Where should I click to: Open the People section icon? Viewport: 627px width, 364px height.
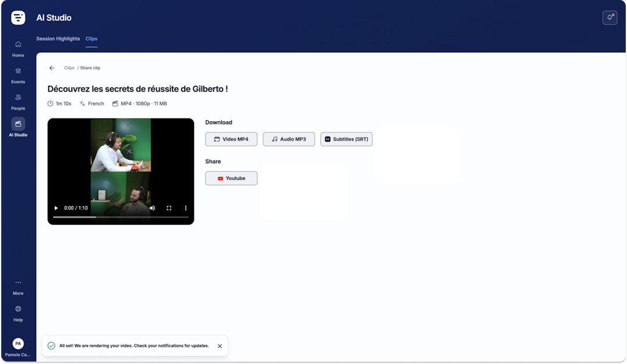(18, 97)
